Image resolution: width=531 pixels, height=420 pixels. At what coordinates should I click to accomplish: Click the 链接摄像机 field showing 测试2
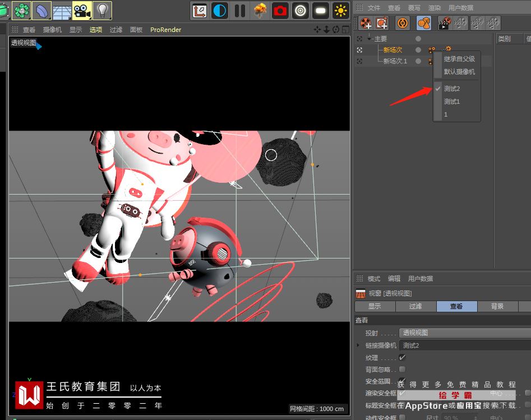click(465, 345)
